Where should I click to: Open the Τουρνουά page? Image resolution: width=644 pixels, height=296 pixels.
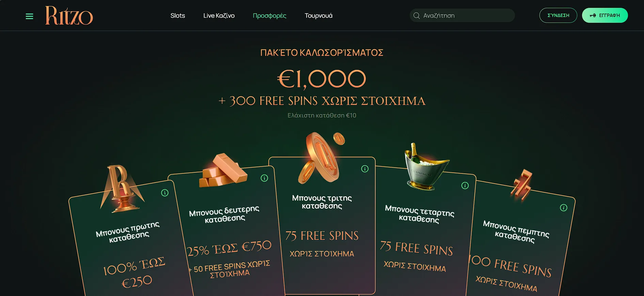pos(318,16)
